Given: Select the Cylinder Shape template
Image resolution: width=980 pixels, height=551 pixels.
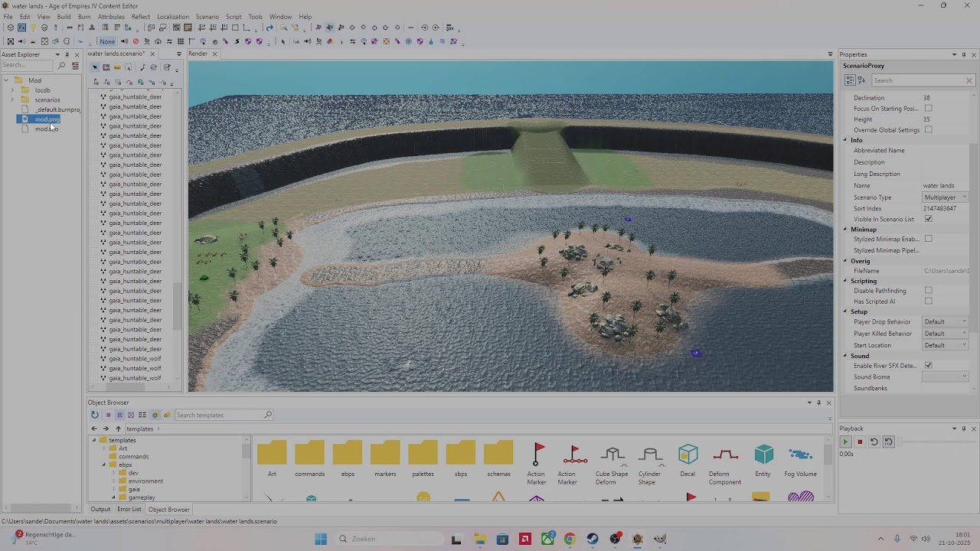Looking at the screenshot, I should click(x=649, y=463).
